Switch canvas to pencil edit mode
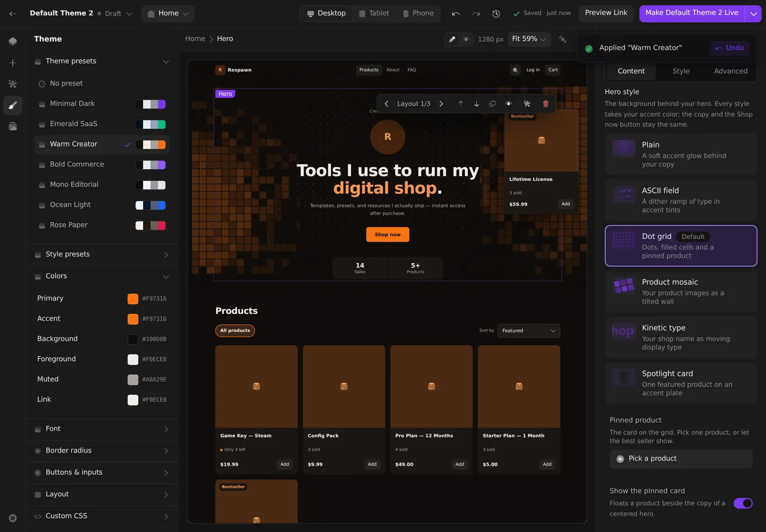 pos(452,39)
